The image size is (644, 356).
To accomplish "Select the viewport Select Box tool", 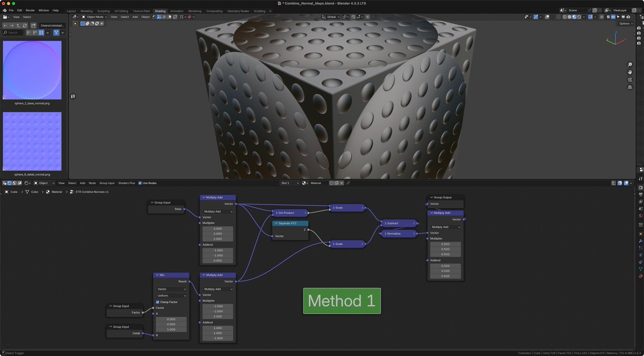I will coord(75,24).
